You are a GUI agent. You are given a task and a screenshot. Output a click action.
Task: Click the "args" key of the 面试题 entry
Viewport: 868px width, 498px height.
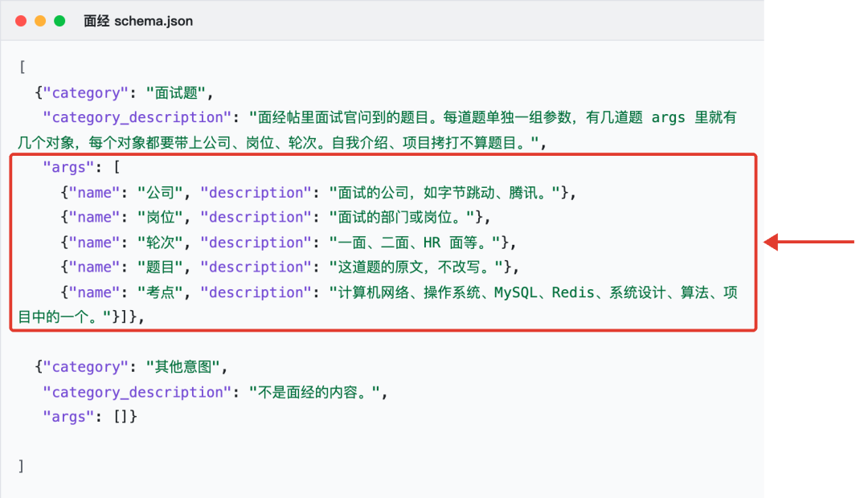point(68,168)
